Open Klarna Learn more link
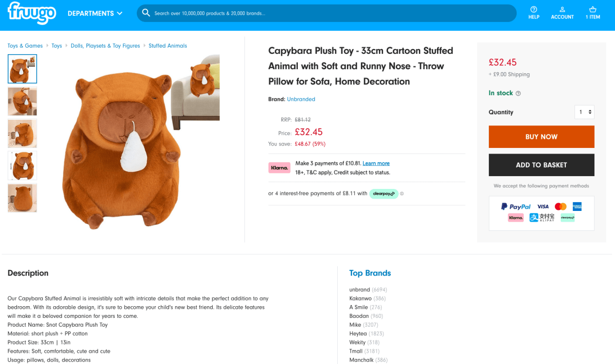Viewport: 615px width, 364px height. 376,163
